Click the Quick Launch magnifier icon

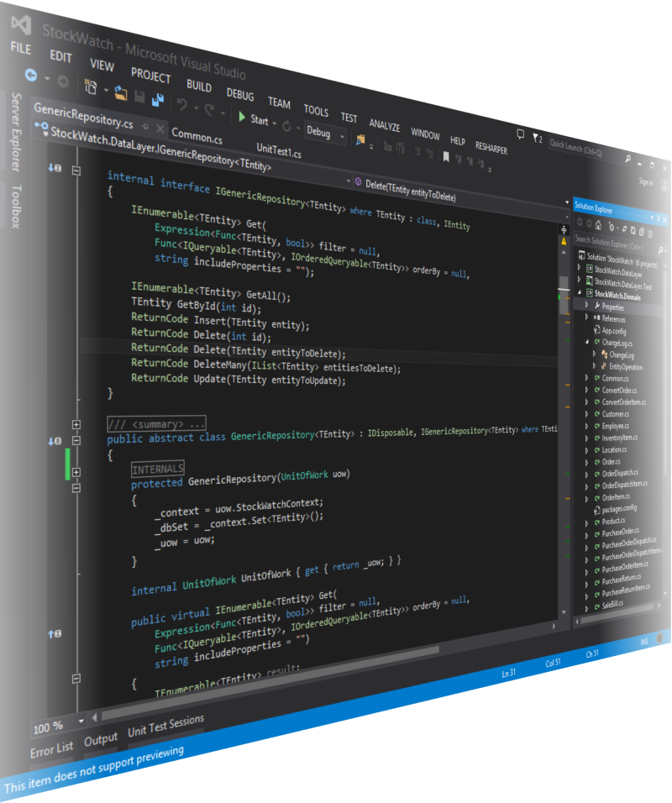(x=628, y=159)
